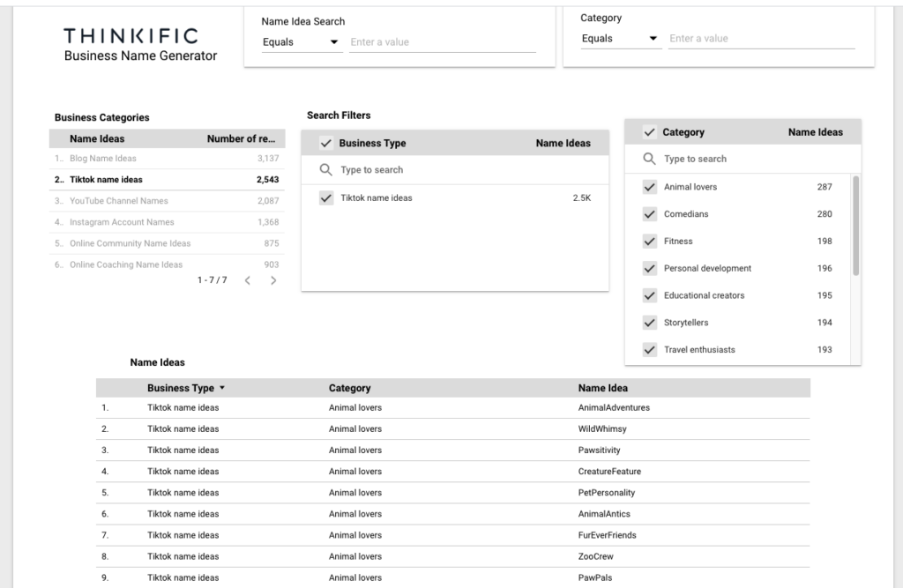The width and height of the screenshot is (903, 588).
Task: Click the Name Idea Search value field
Action: pos(443,42)
